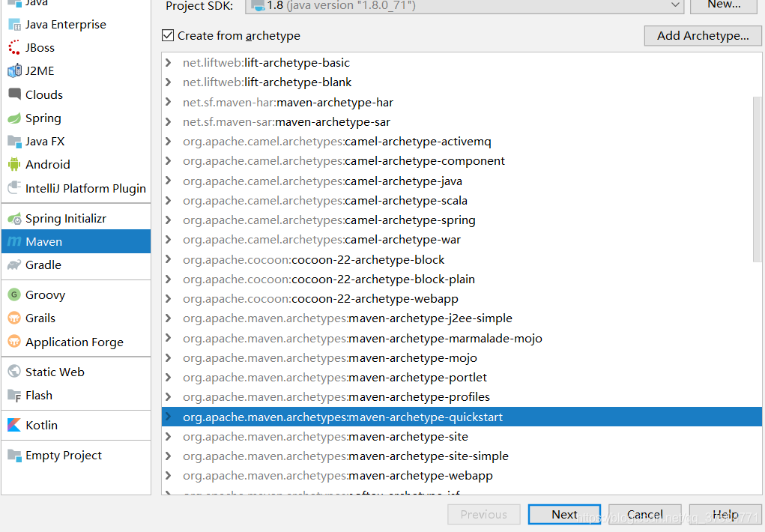This screenshot has width=765, height=532.
Task: Select Grails in project type list
Action: [x=76, y=318]
